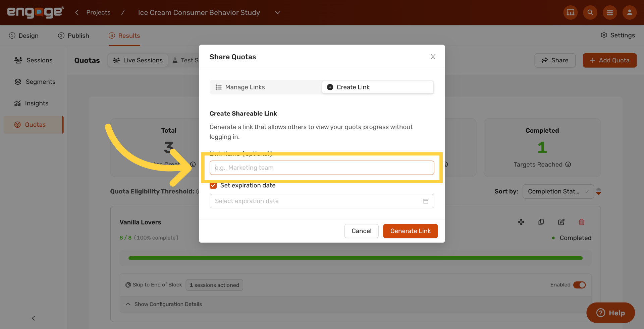Click the Targets Reached info icon
644x329 pixels.
(568, 164)
